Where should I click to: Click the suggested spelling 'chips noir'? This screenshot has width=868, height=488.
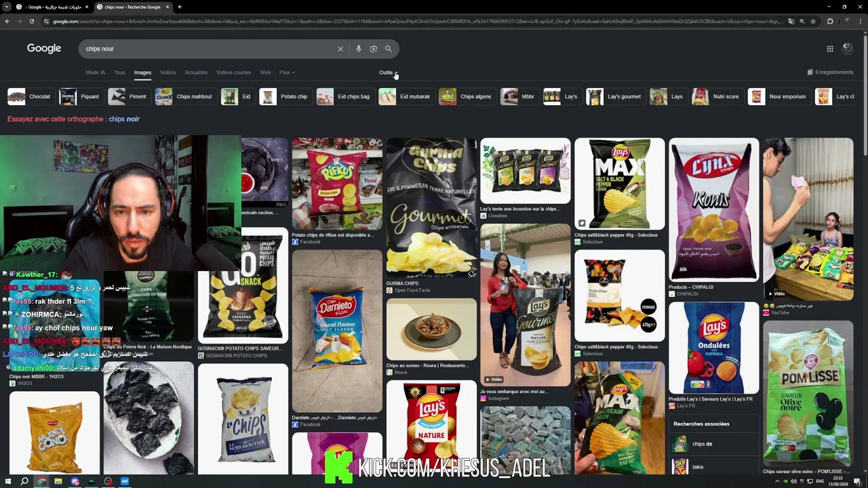click(124, 119)
